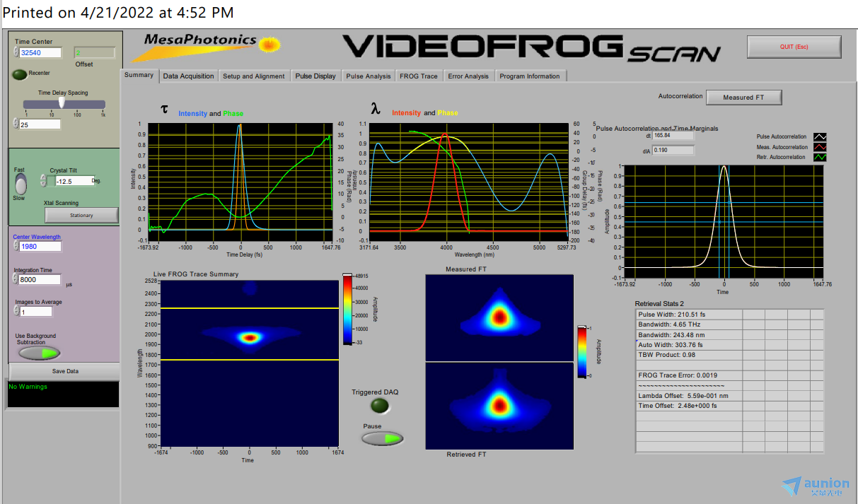858x504 pixels.
Task: Click the 'Pulse Width: 210.51 fs' row
Action: coord(690,315)
